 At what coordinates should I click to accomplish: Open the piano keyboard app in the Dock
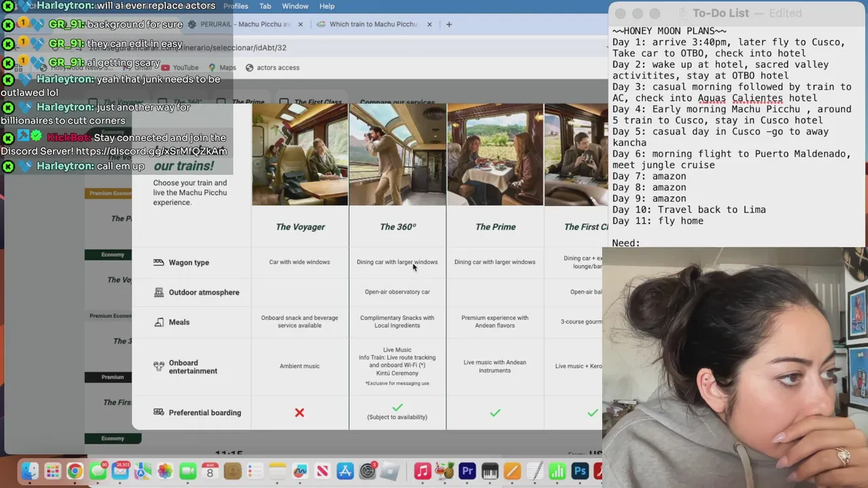pos(490,471)
